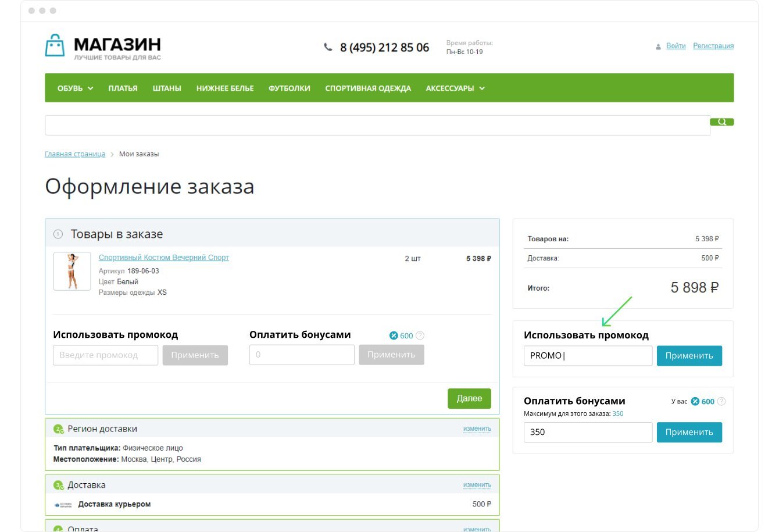Click the green step 3 icon beside Доставка

coord(58,485)
